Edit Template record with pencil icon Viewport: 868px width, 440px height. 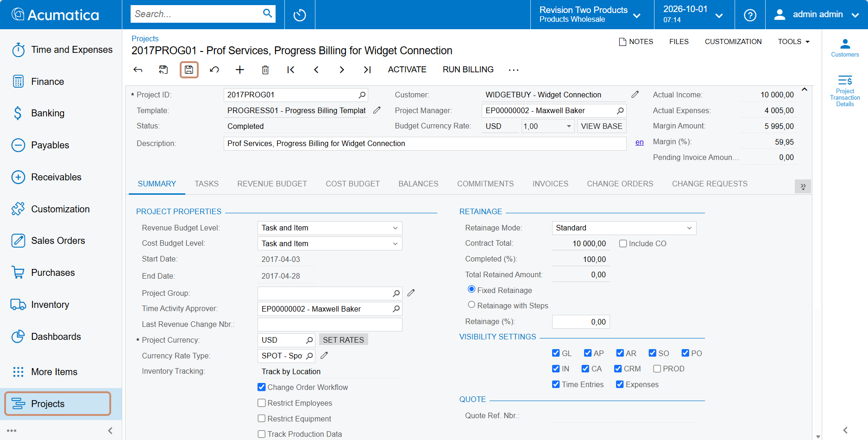pyautogui.click(x=377, y=110)
